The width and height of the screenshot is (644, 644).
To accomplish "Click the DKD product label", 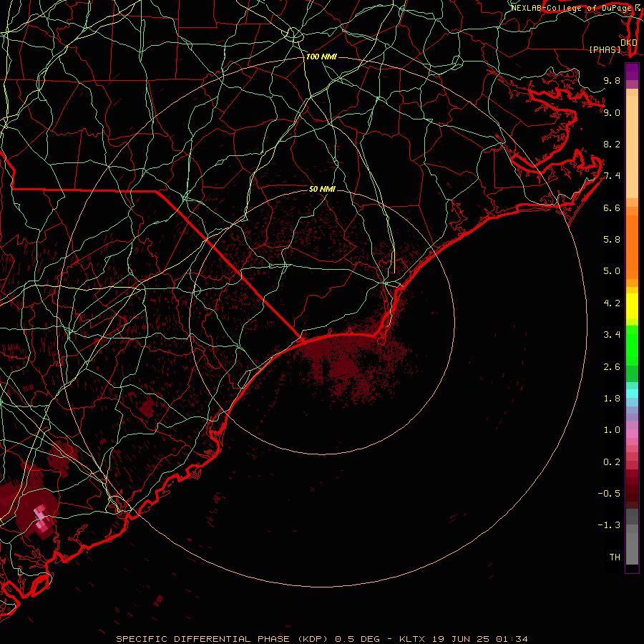I will pos(629,42).
